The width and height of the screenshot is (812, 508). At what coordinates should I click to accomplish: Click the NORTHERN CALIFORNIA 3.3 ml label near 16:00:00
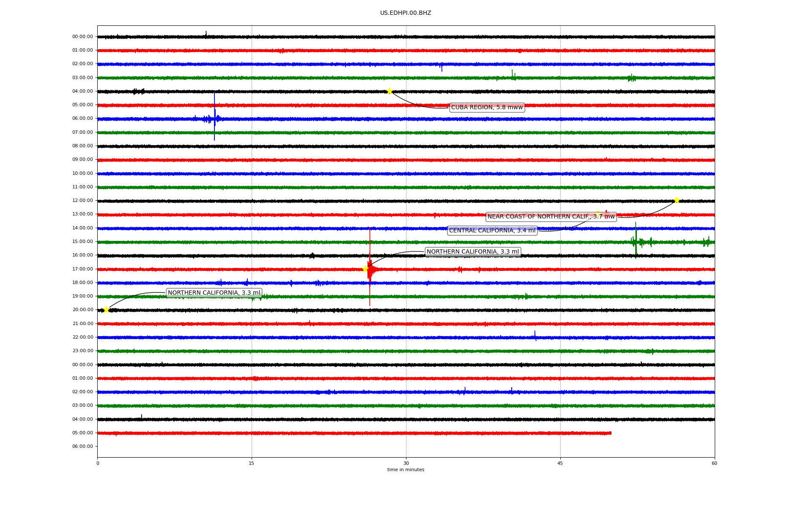click(472, 252)
